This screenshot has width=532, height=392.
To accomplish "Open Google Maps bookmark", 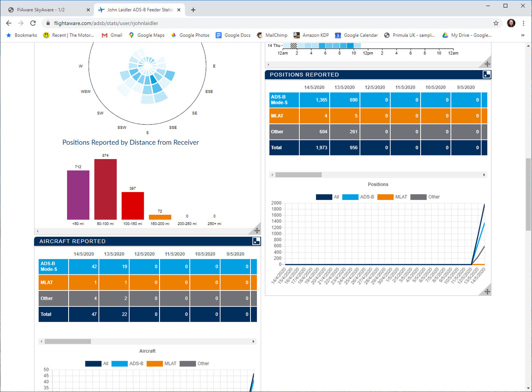I will [x=147, y=35].
